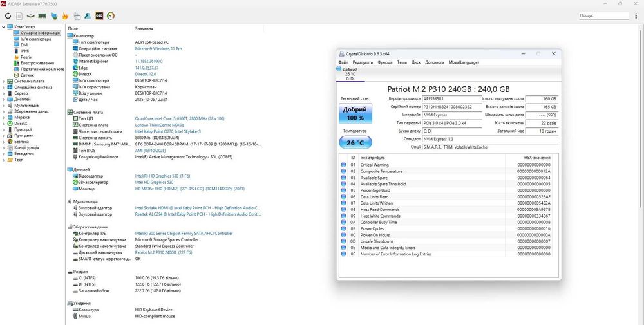Screen dimensions: 644x325
Task: Open Файл menu in CrystalDiskInfo
Action: pos(343,62)
